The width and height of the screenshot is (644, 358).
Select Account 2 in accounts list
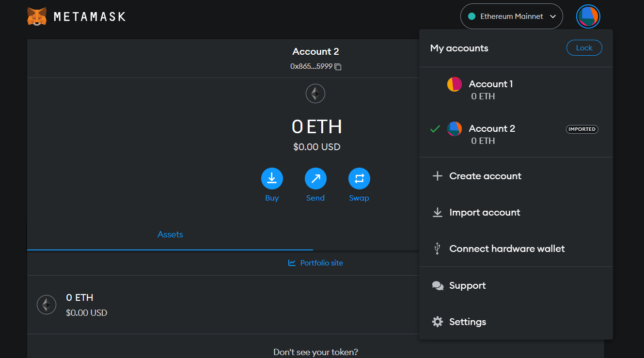tap(491, 134)
